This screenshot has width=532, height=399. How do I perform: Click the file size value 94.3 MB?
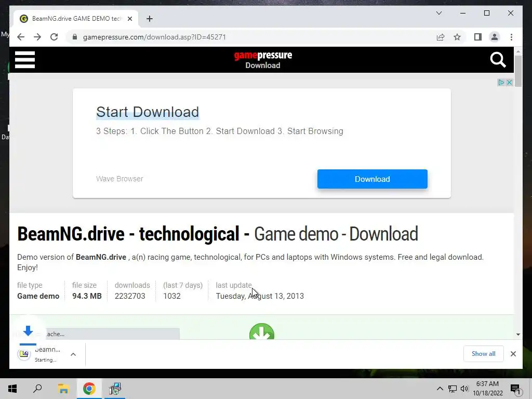point(87,296)
